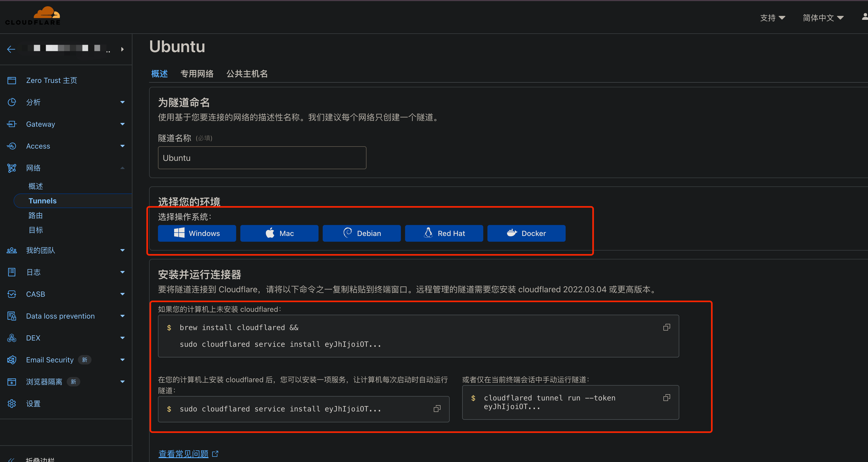Click the 日志 logs icon

pos(12,272)
